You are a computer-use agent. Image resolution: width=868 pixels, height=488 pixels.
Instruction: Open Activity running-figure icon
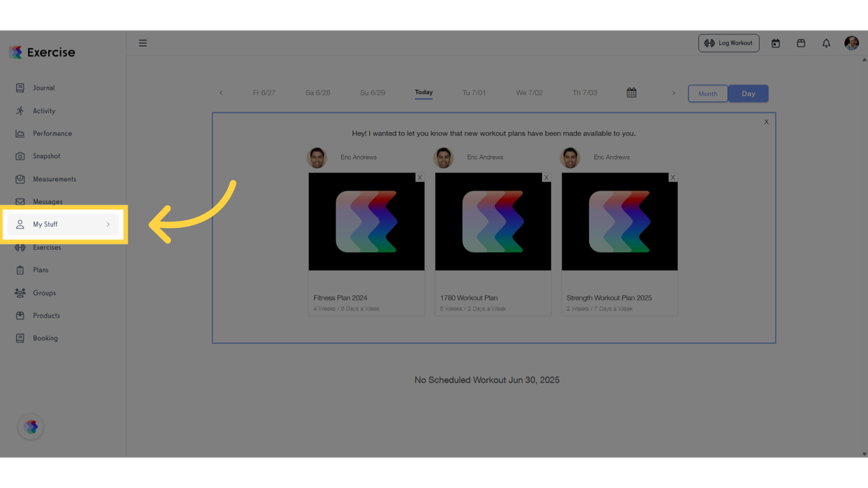[20, 111]
